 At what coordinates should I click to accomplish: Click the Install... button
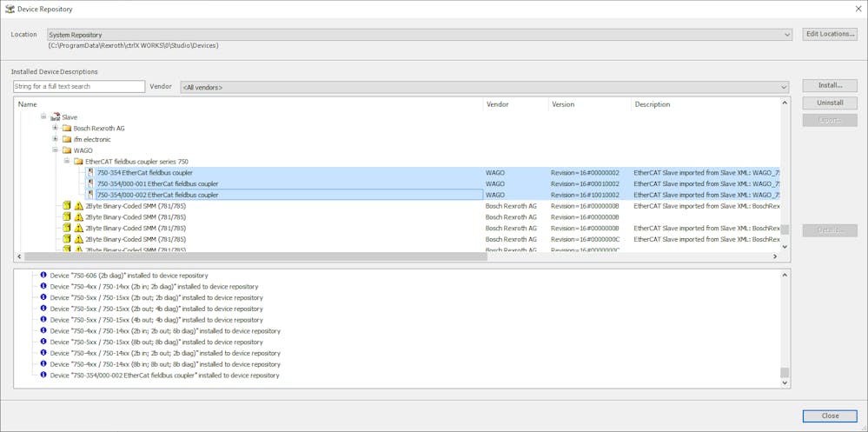click(x=830, y=86)
